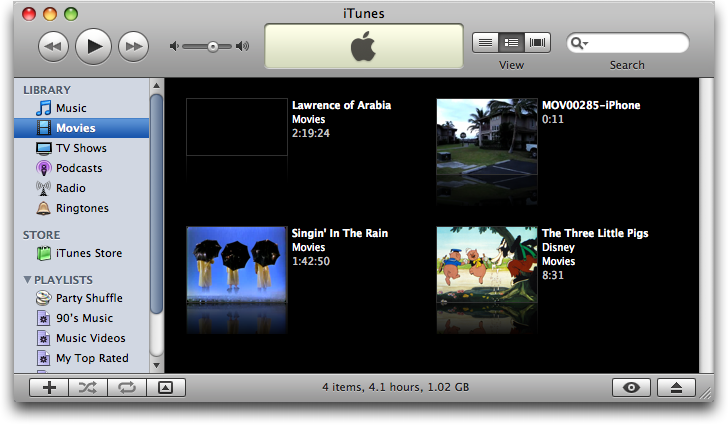Click the Eject disc button
The image size is (728, 425).
[x=676, y=387]
